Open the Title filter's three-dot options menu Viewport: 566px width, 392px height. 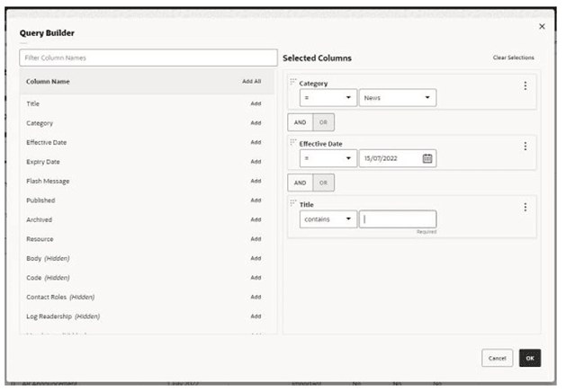(526, 207)
